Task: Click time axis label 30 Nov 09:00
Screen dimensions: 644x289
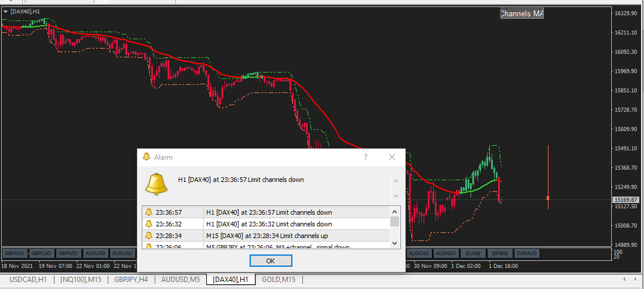Action: [x=430, y=266]
